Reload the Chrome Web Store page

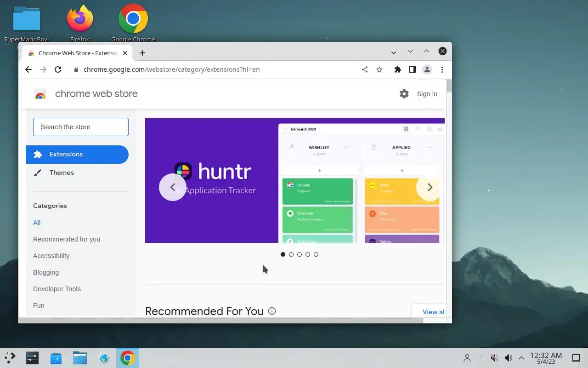coord(58,69)
